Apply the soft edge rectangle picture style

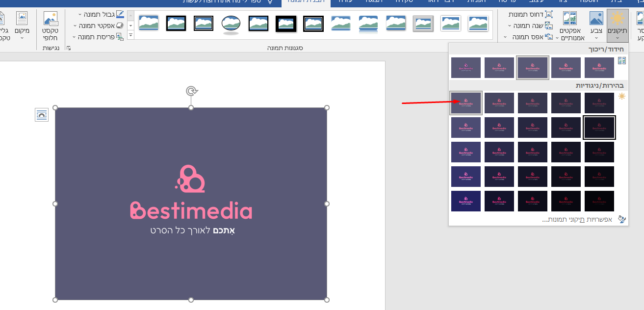click(x=341, y=24)
